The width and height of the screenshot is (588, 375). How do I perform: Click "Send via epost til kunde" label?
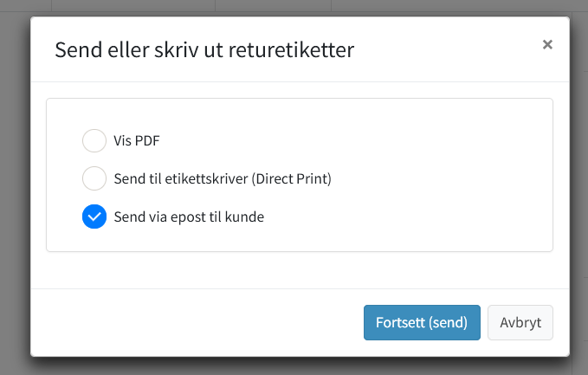[x=189, y=217]
